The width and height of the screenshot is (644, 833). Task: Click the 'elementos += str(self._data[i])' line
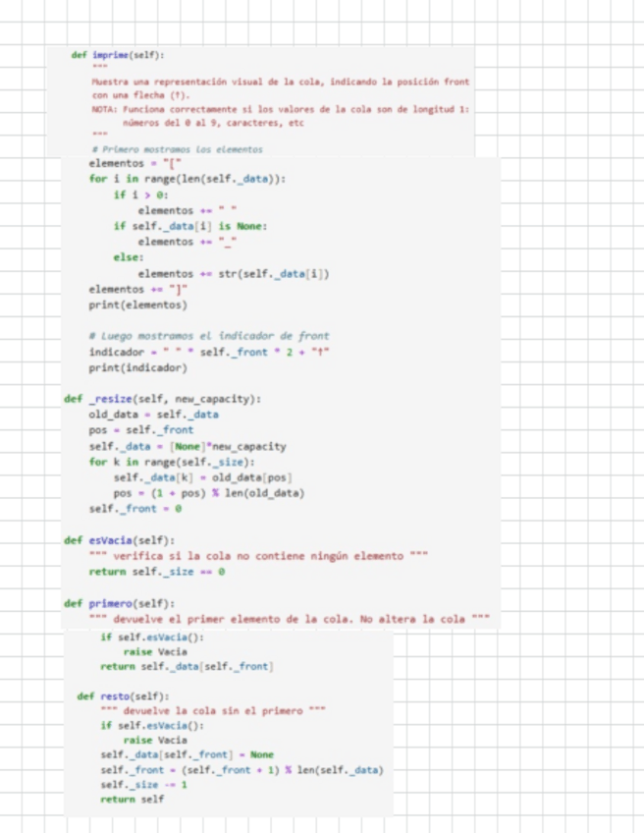[233, 274]
